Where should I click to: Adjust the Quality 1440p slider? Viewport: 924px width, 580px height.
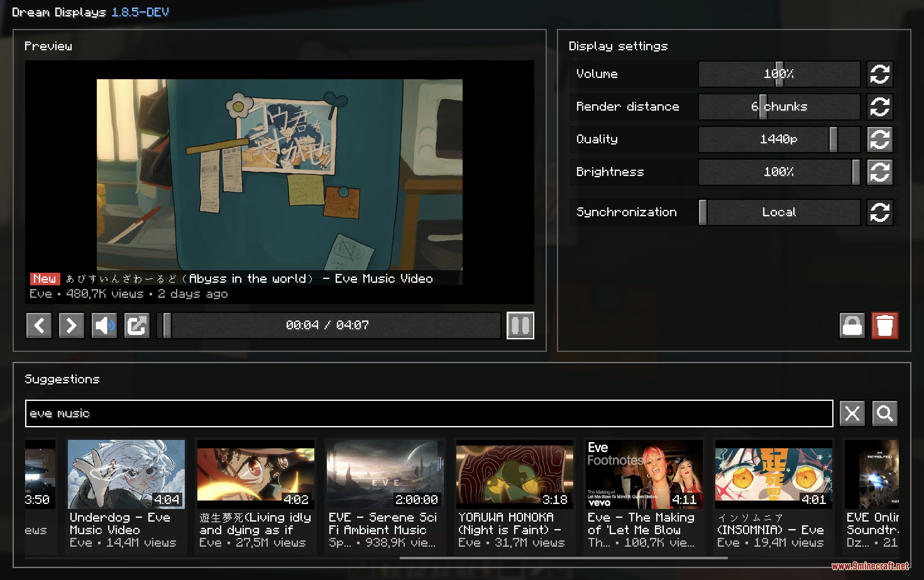(x=779, y=139)
